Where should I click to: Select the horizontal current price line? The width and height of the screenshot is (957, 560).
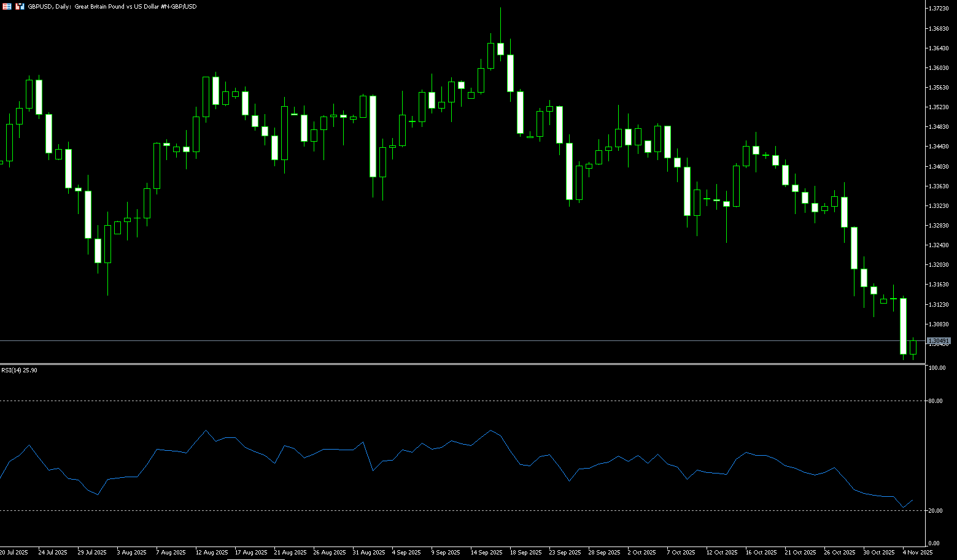pos(430,340)
